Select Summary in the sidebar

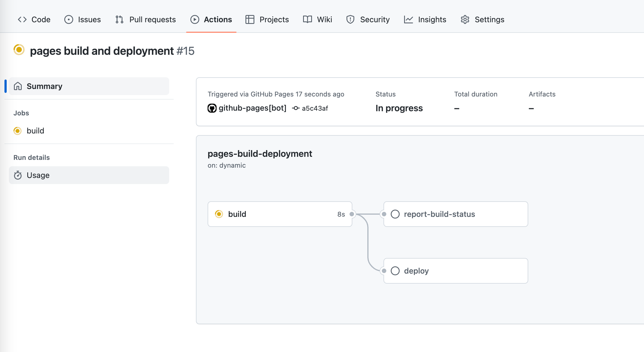pyautogui.click(x=89, y=86)
